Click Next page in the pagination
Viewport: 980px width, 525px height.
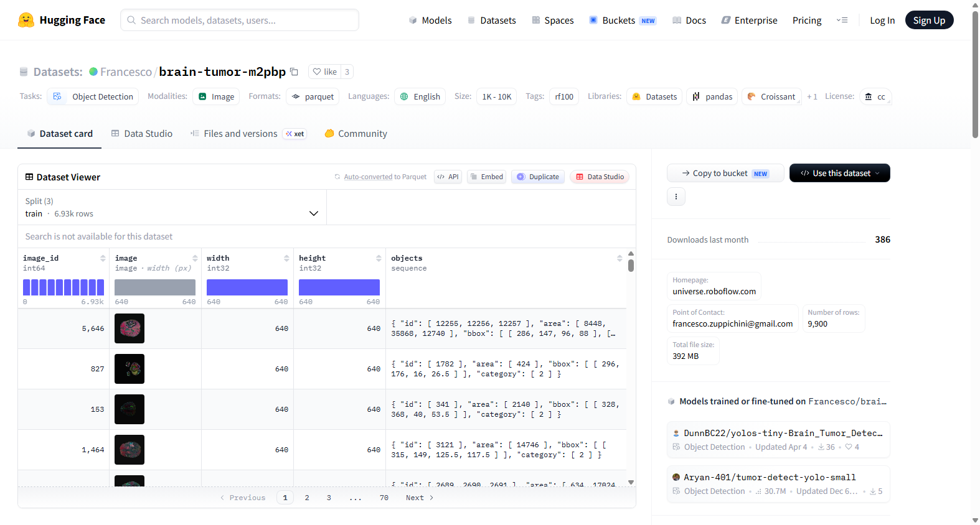(420, 498)
